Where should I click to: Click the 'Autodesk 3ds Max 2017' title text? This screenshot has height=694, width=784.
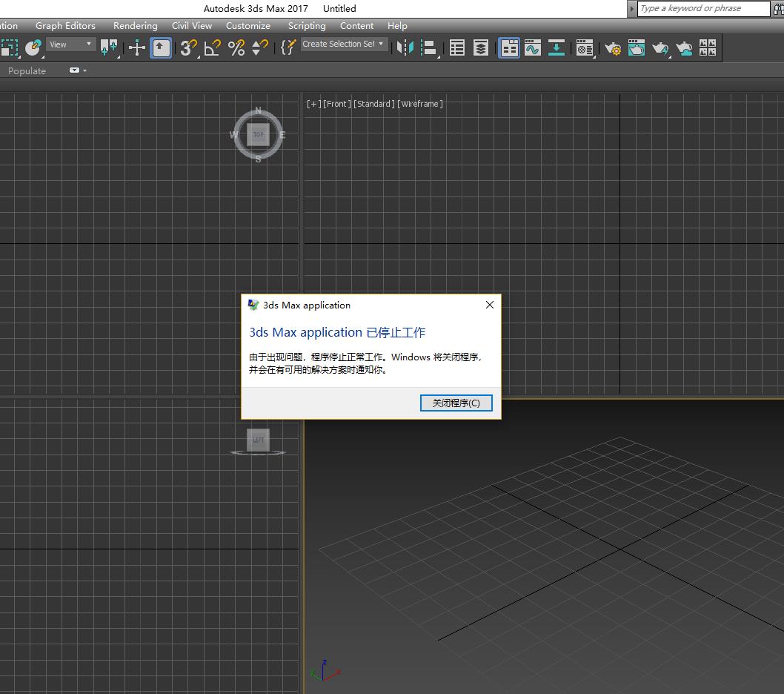click(x=256, y=8)
